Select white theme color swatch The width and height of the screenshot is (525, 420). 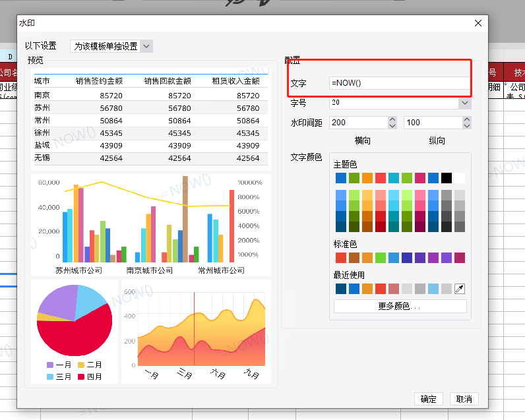pyautogui.click(x=460, y=178)
